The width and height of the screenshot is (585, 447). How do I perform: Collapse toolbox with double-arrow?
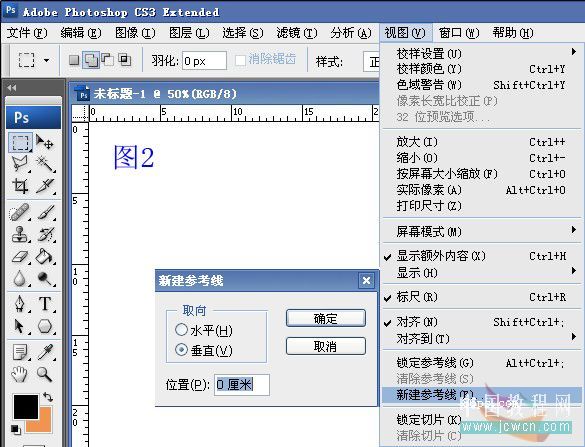point(12,88)
